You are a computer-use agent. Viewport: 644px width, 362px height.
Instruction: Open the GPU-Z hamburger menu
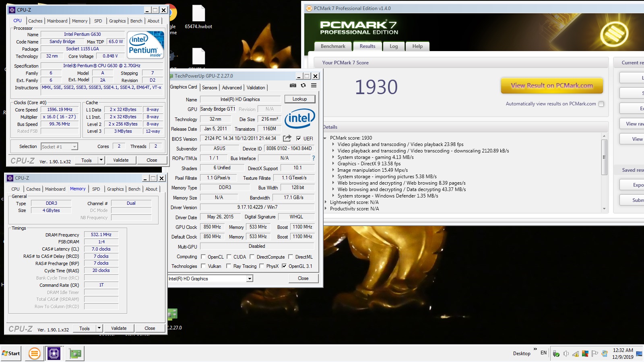[314, 85]
